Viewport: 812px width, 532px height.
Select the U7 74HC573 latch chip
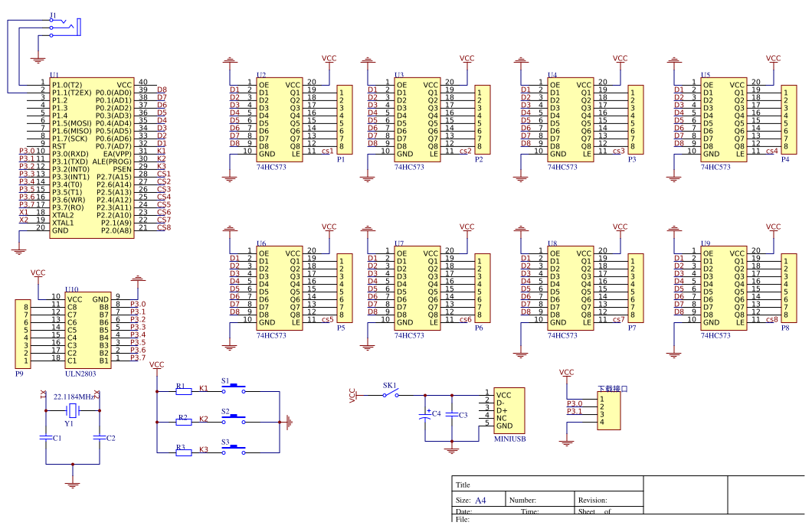coord(417,289)
